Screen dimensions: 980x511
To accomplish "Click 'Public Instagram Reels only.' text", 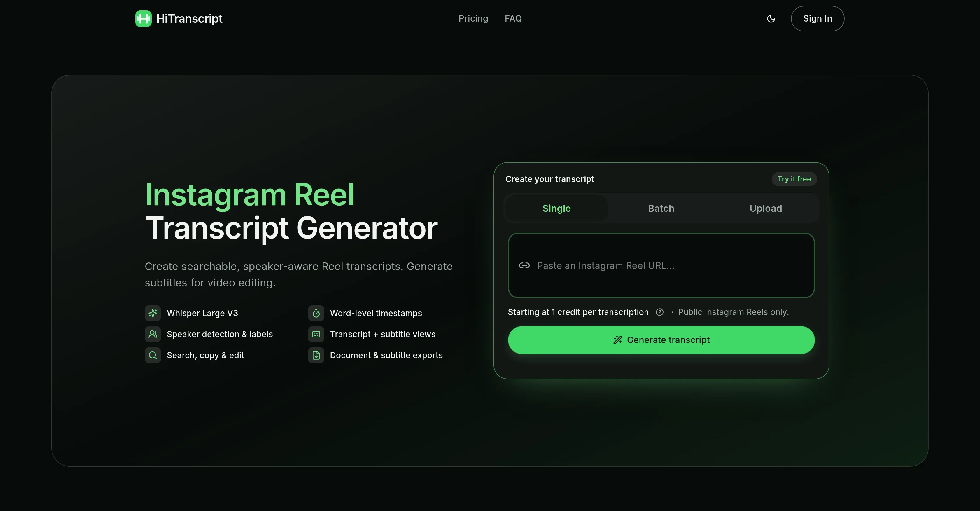I will 734,312.
